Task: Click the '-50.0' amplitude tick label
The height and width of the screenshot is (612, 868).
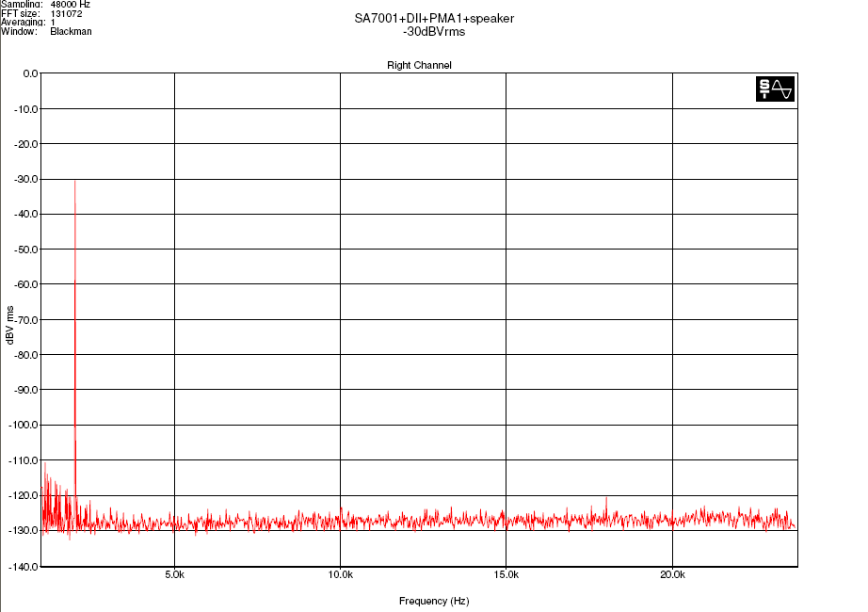Action: [26, 250]
